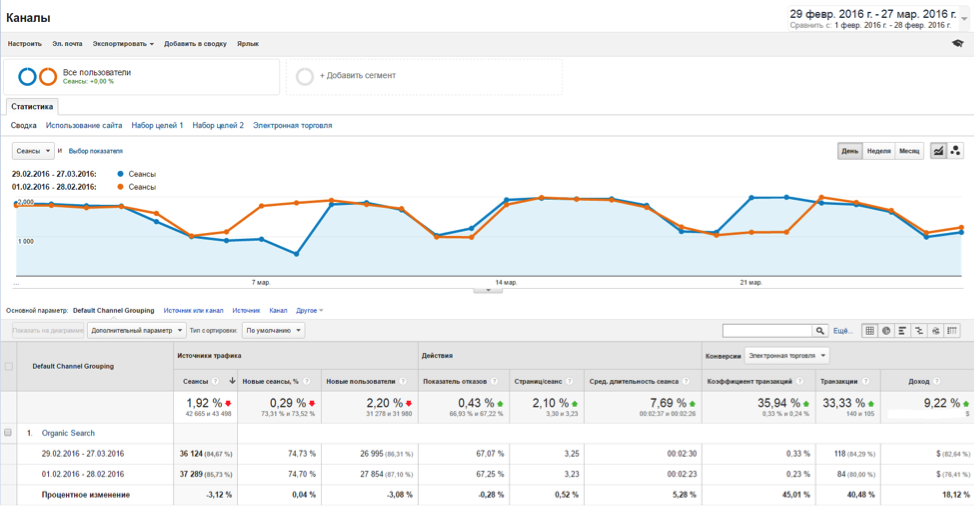
Task: Open the graduation cap help icon
Action: pos(958,44)
